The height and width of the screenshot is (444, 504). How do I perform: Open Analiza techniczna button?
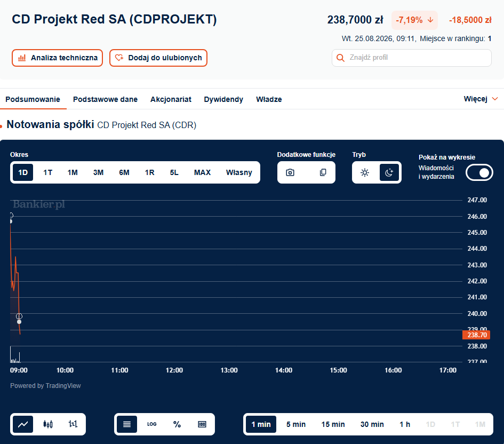tap(57, 58)
